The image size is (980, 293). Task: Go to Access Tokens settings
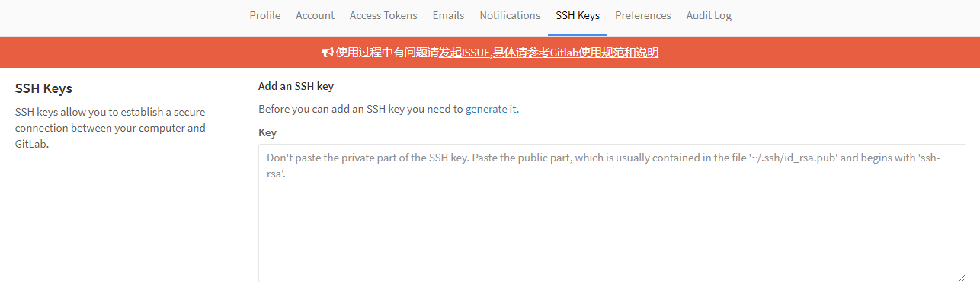click(383, 15)
